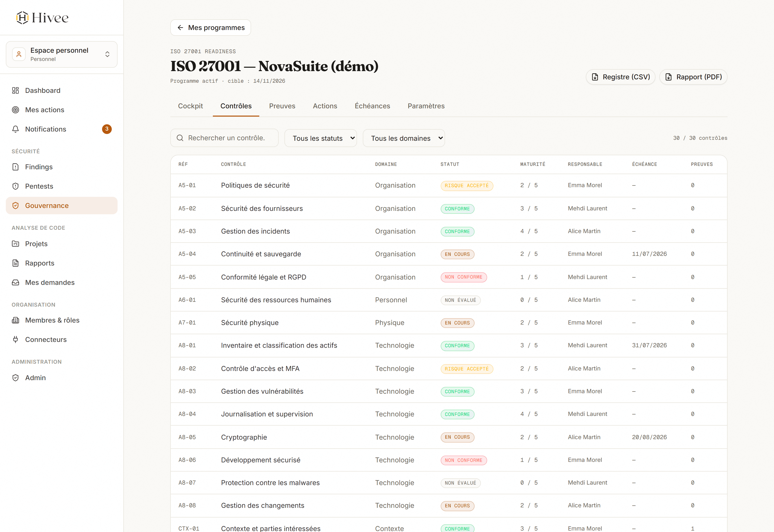
Task: Open Dashboard via its grid icon
Action: pyautogui.click(x=15, y=90)
